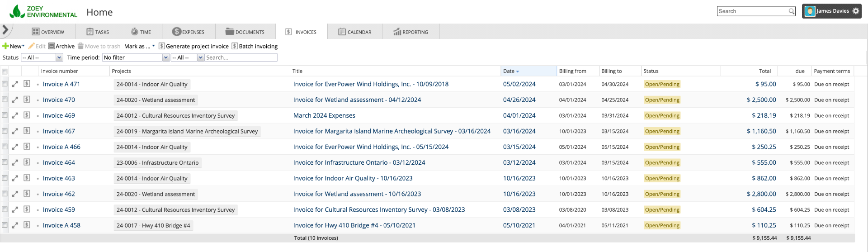Open settings gear next to James Davies

pyautogui.click(x=856, y=11)
